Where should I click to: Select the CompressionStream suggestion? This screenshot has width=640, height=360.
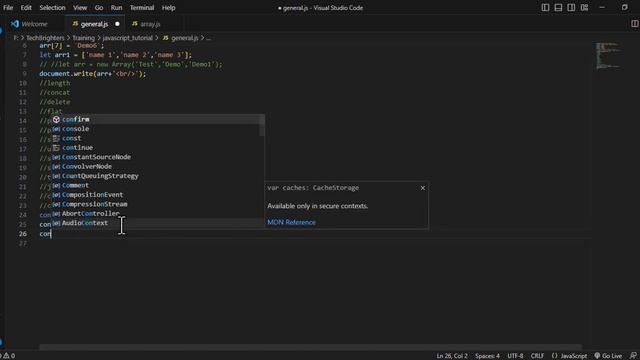[158, 204]
